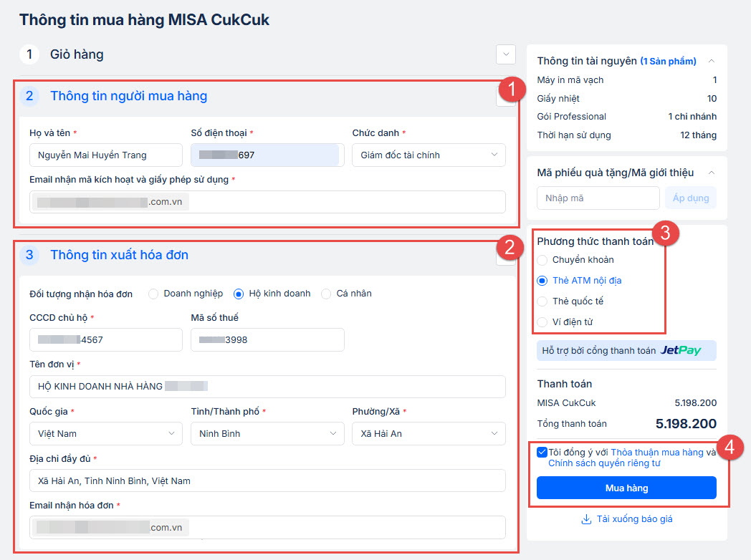Click the Họ và tên input field

click(106, 155)
